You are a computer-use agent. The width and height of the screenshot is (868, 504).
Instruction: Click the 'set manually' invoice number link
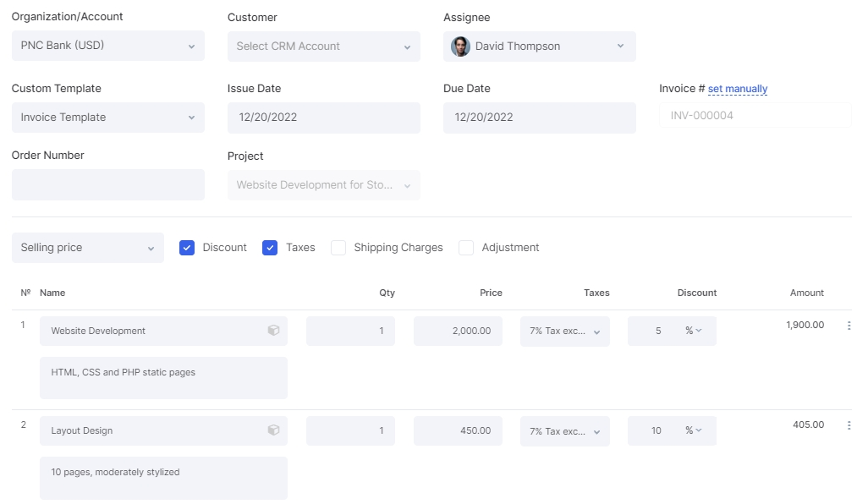[x=737, y=89]
